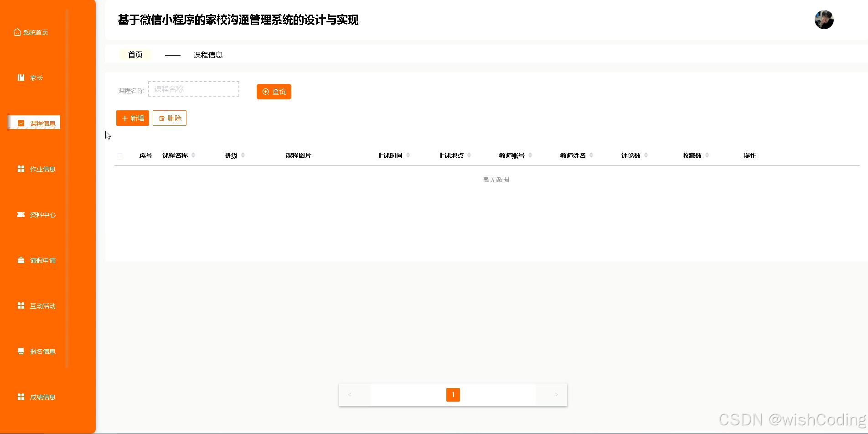Image resolution: width=868 pixels, height=434 pixels.
Task: Select the 成绩信息 sidebar icon
Action: click(x=21, y=397)
